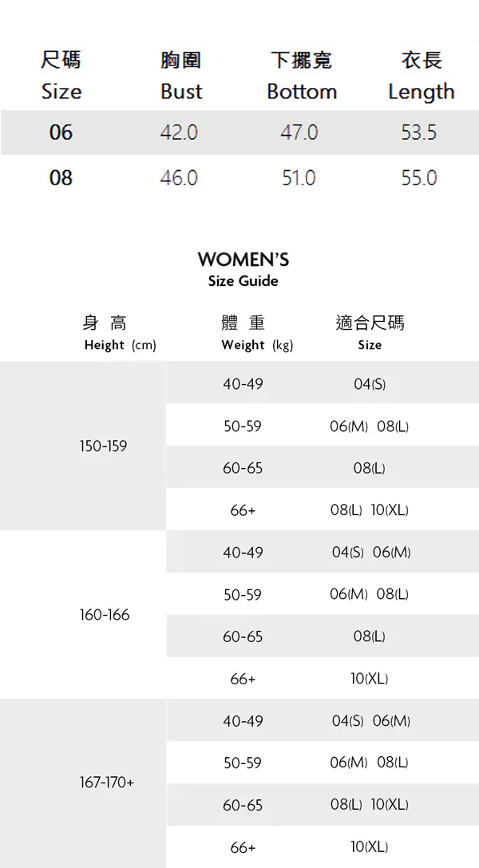Click the Bottom column header

click(301, 76)
